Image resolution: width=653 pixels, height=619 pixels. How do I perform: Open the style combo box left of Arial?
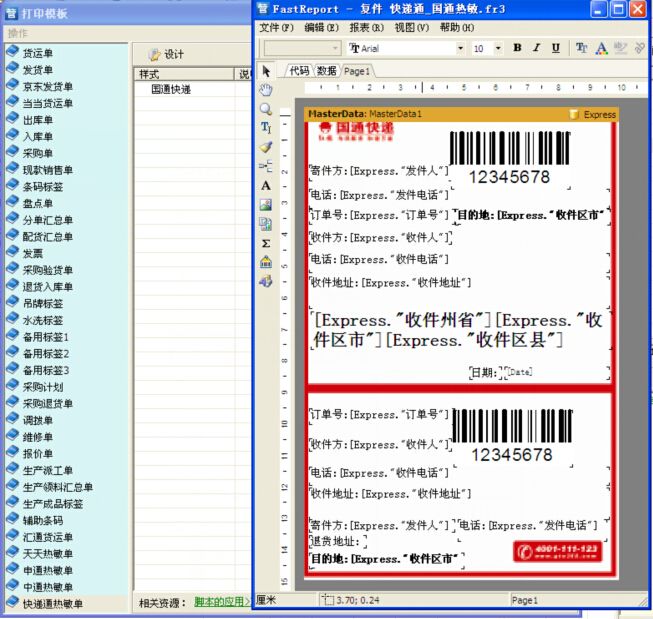click(x=302, y=48)
